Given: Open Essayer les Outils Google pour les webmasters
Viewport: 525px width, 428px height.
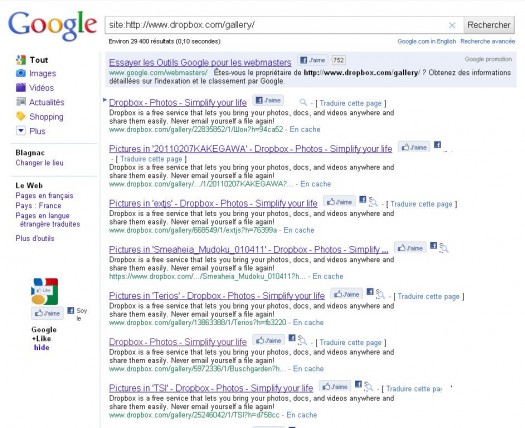Looking at the screenshot, I should pyautogui.click(x=200, y=62).
